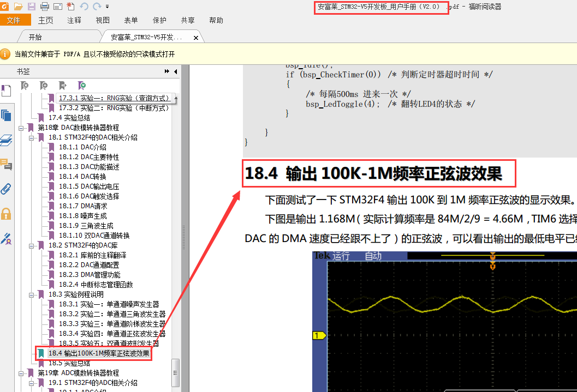Switch to the 保护 ribbon tab

click(x=159, y=20)
